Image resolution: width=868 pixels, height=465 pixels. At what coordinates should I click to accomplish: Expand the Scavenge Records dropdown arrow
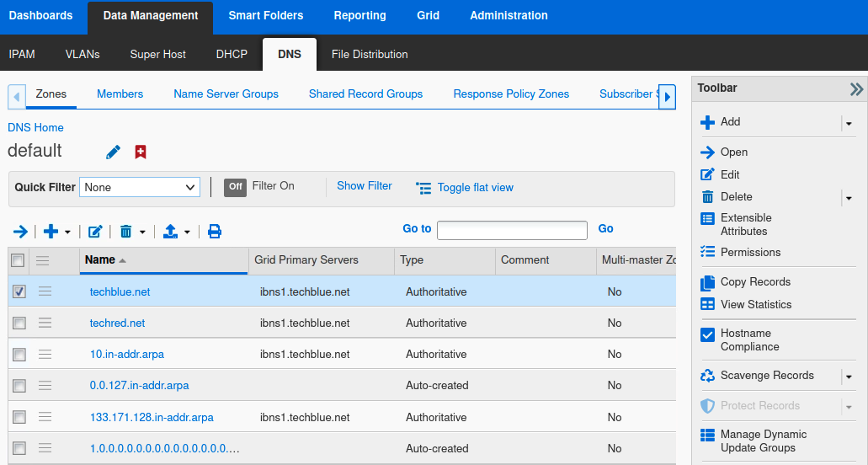849,377
